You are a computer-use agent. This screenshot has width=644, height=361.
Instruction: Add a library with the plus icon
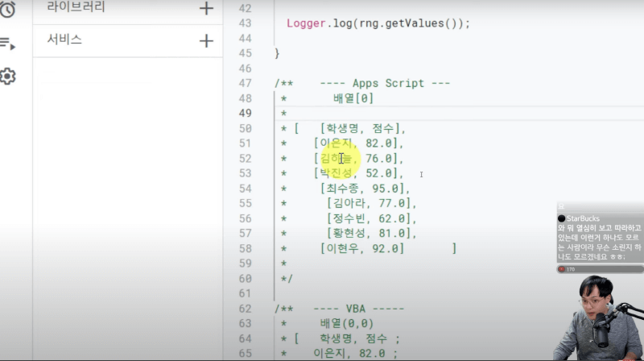(206, 9)
